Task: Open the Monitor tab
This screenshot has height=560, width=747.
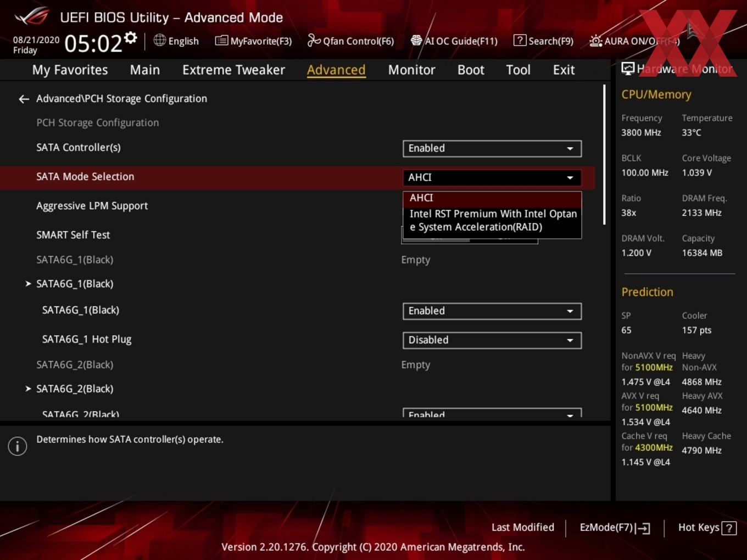Action: 411,70
